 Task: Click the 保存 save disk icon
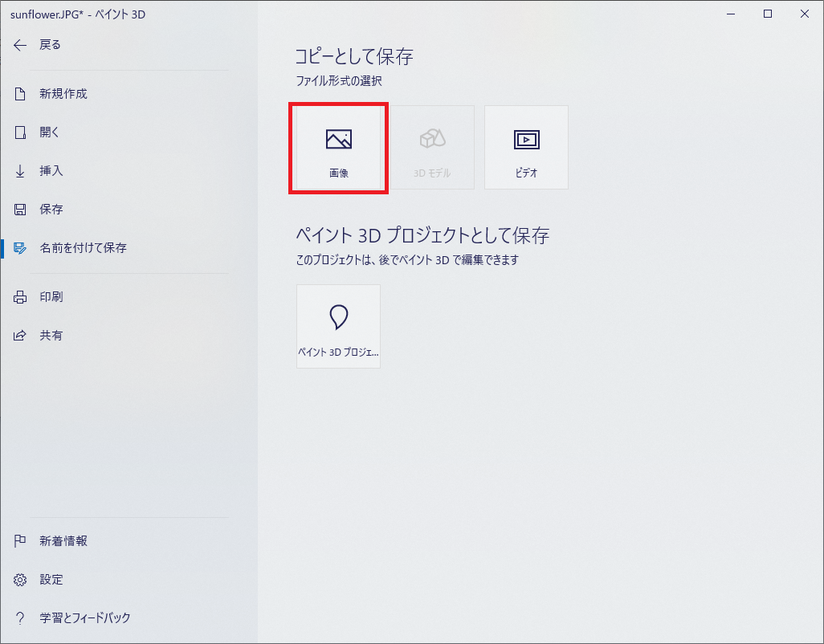(19, 209)
